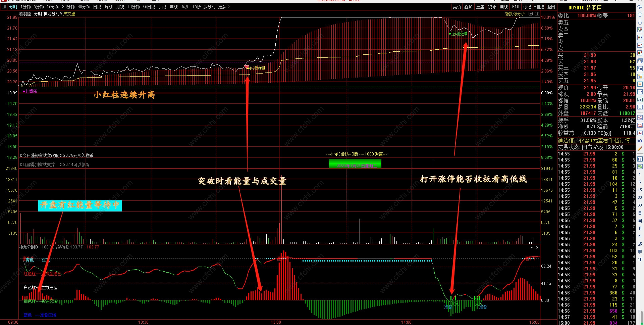
Task: Click the 换手 31.56% value
Action: pos(588,120)
